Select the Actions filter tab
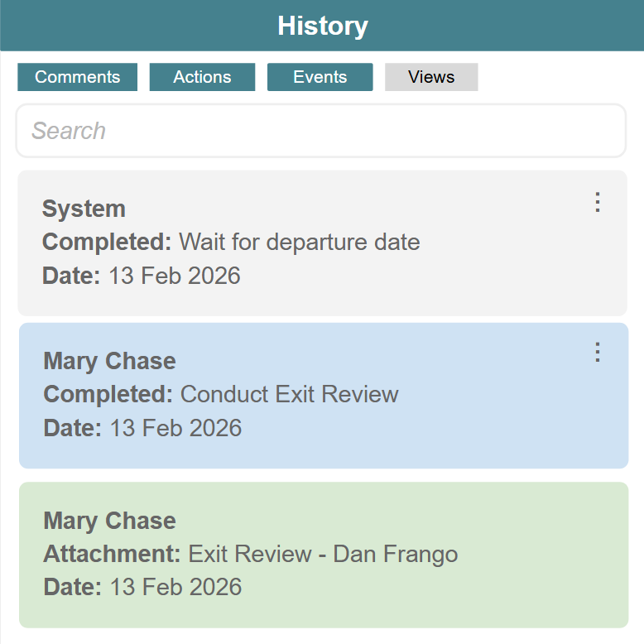The height and width of the screenshot is (644, 644). (202, 77)
